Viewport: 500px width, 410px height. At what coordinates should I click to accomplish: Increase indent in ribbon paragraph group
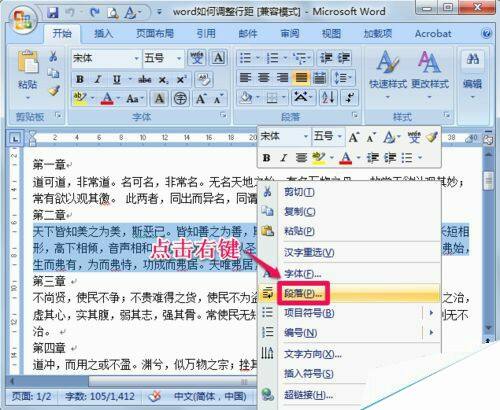coord(343,58)
